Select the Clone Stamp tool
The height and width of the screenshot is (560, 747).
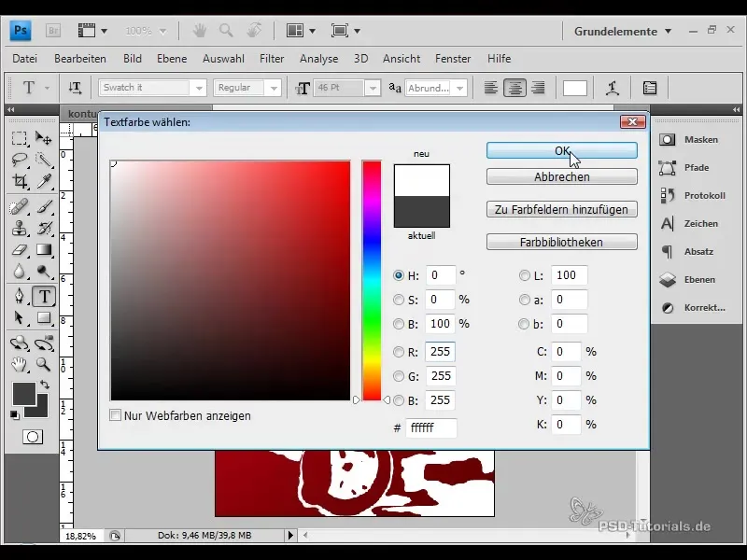(x=19, y=229)
